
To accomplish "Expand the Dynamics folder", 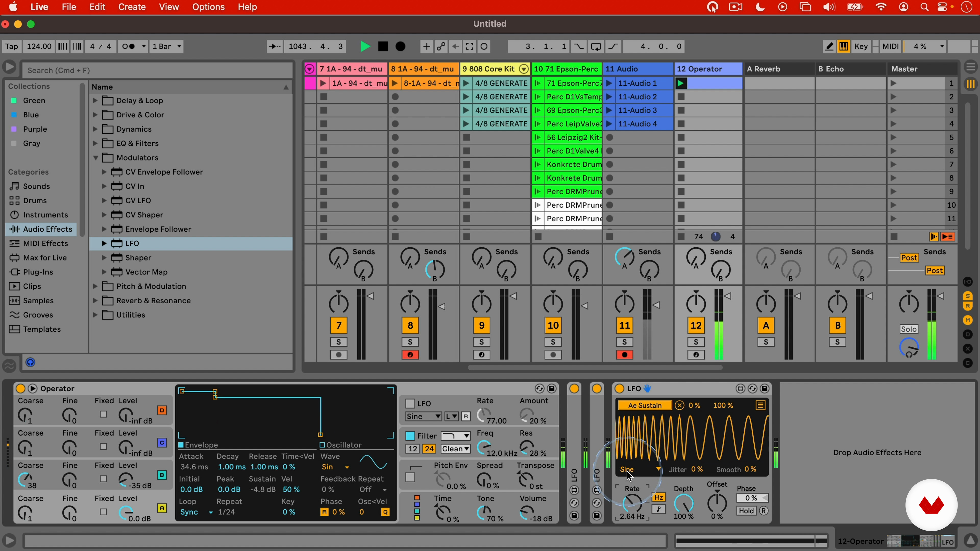I will [95, 129].
